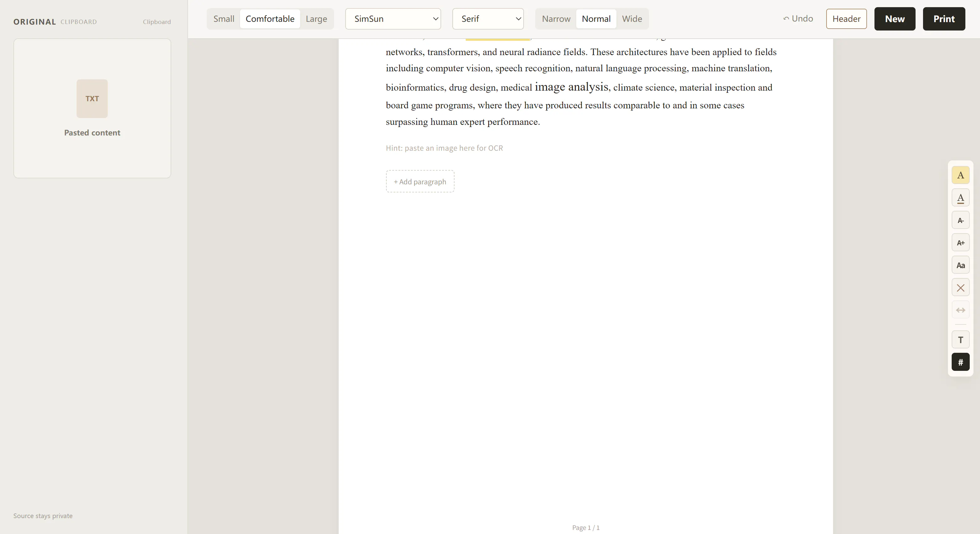This screenshot has height=534, width=980.
Task: Apply the yellow highlight A tool
Action: click(x=960, y=175)
